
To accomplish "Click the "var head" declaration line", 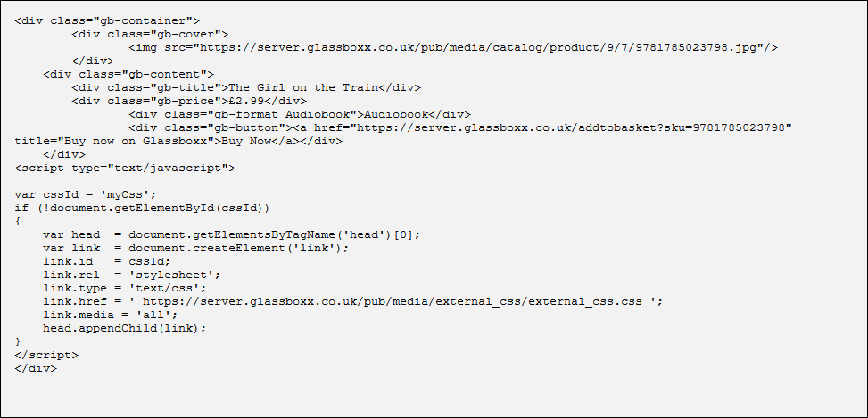I will click(x=231, y=234).
